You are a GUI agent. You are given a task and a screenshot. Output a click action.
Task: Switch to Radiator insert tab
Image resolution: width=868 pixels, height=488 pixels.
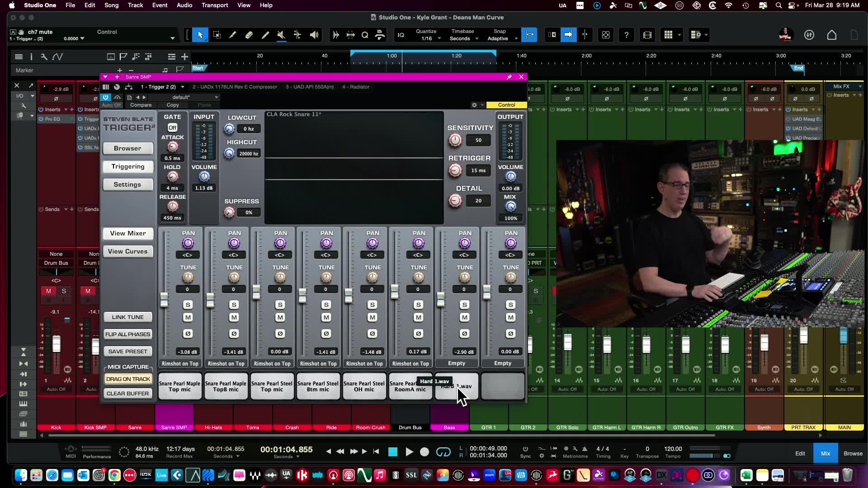point(356,87)
